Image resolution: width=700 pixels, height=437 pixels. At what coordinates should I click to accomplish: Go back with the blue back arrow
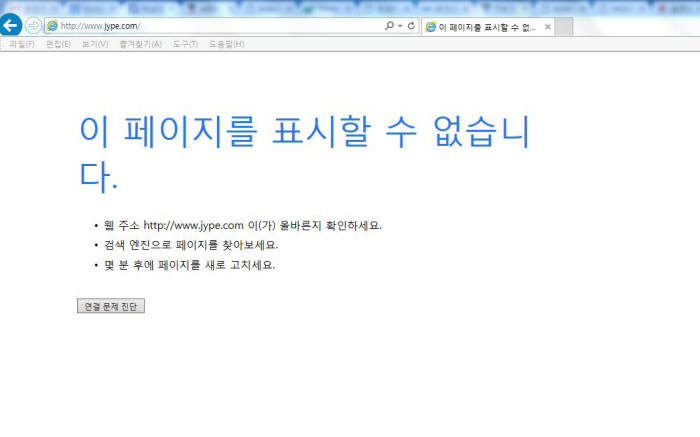click(x=10, y=25)
